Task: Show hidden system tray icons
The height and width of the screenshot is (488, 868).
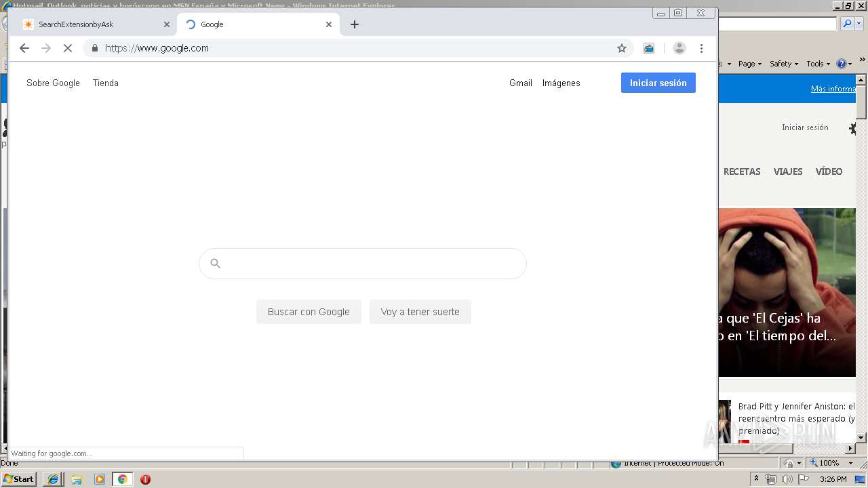Action: (756, 479)
